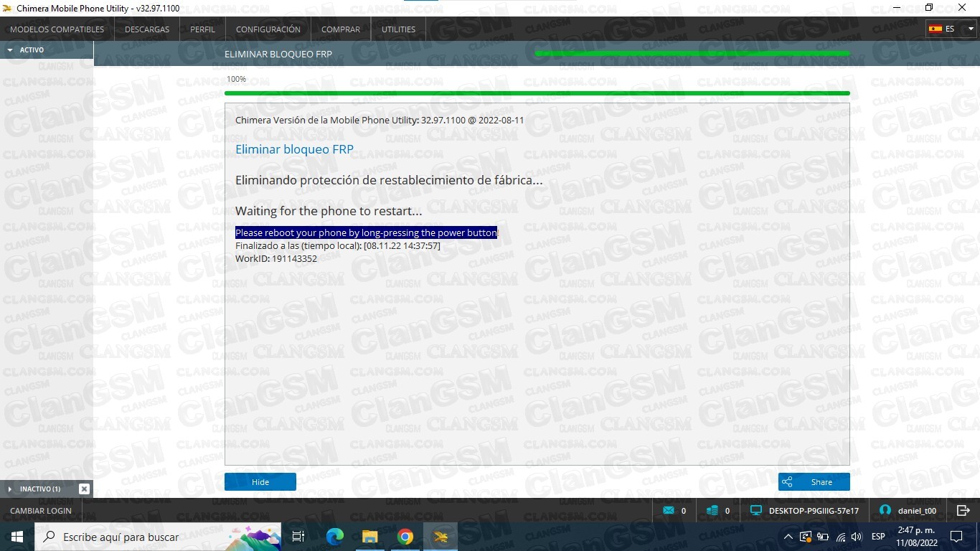Click the Share button
Screen dimensions: 980x551
(814, 482)
